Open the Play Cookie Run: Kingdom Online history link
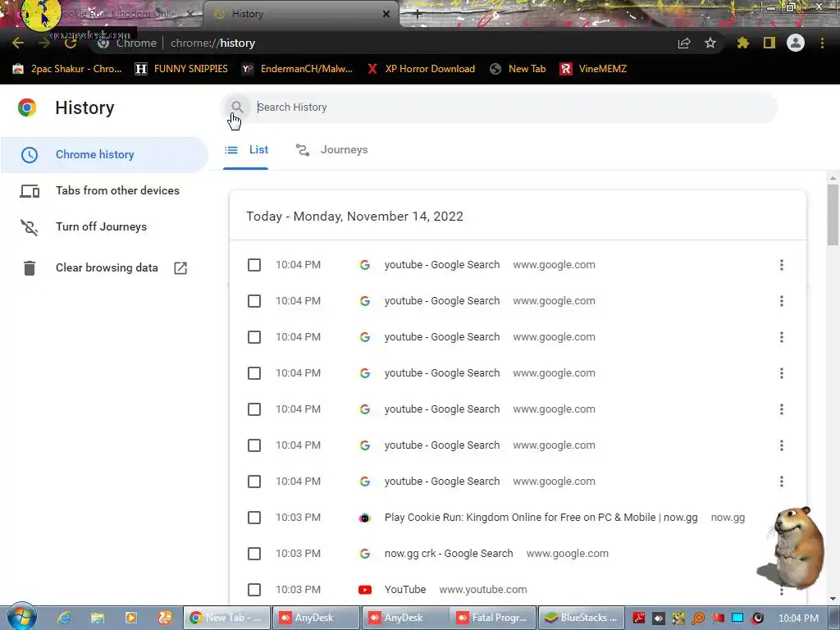 (541, 518)
